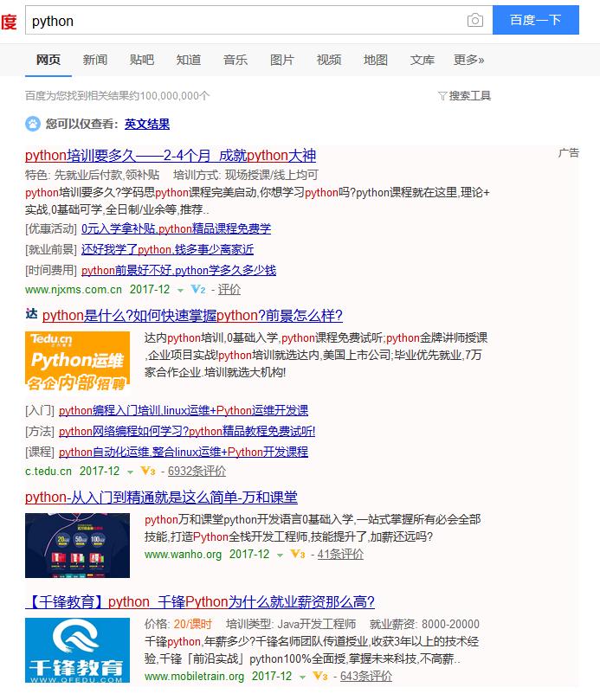Viewport: 600px width, 700px height.
Task: Open result python是什么?如何快速掌握python
Action: click(x=192, y=316)
